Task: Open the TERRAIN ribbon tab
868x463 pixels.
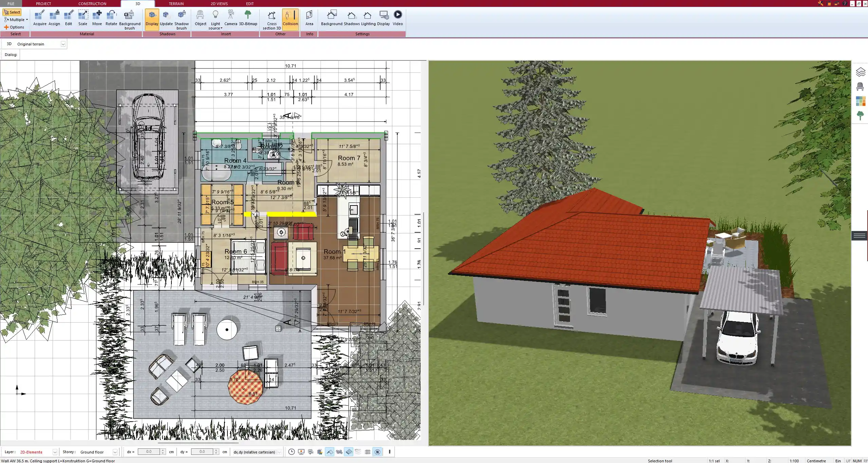Action: (x=176, y=4)
